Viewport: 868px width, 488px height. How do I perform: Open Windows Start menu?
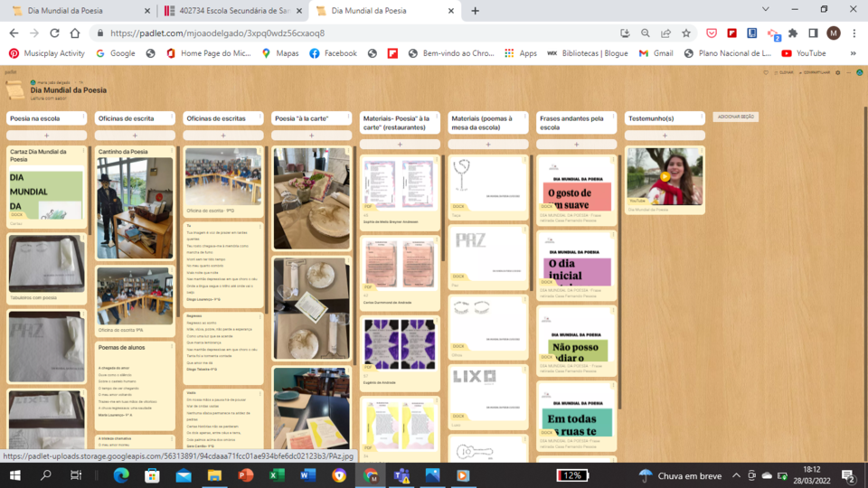point(15,475)
